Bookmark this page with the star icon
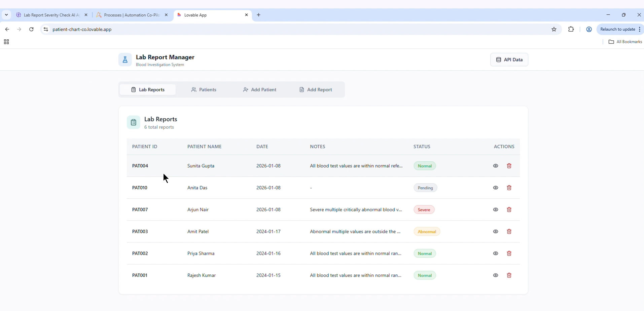Image resolution: width=644 pixels, height=311 pixels. 554,30
